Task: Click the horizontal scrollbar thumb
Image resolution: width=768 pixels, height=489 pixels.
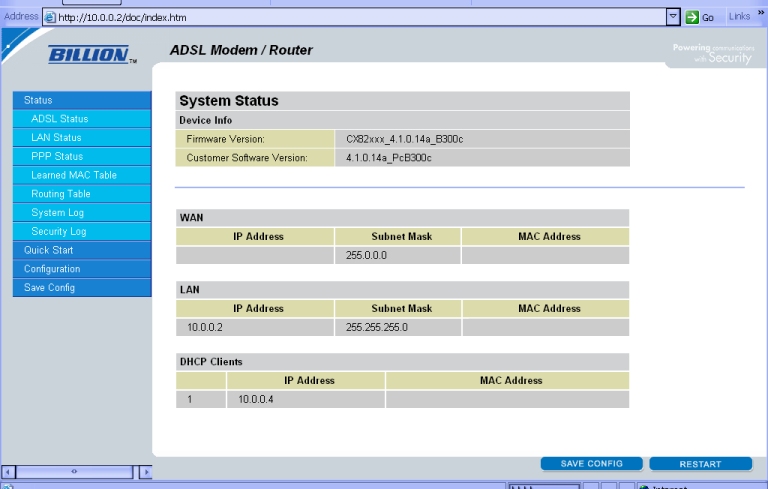Action: (x=74, y=472)
